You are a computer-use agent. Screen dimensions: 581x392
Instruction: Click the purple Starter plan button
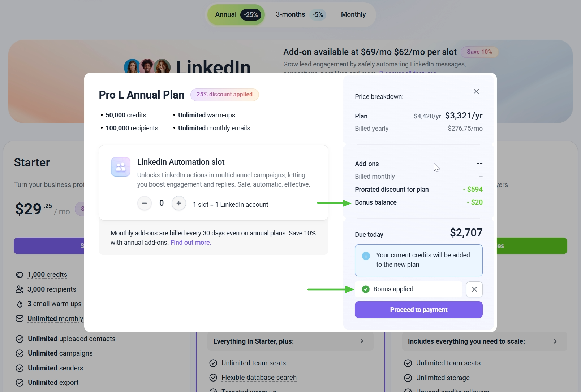point(49,246)
